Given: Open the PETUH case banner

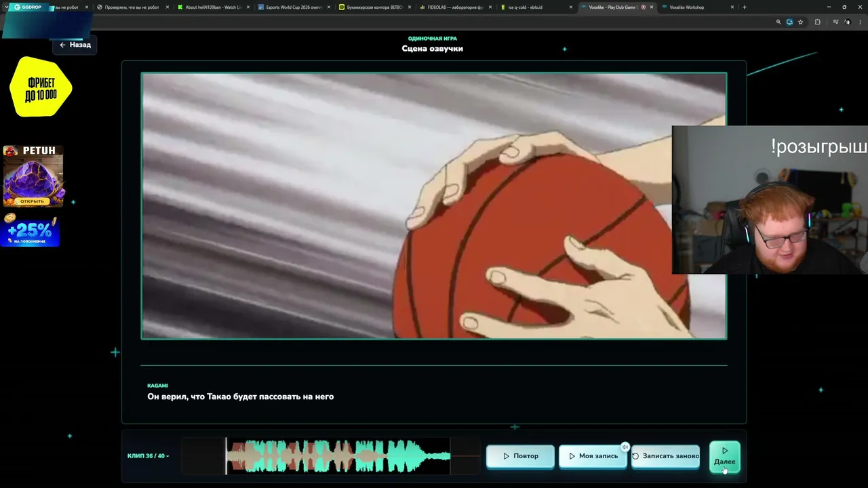Looking at the screenshot, I should 33,176.
